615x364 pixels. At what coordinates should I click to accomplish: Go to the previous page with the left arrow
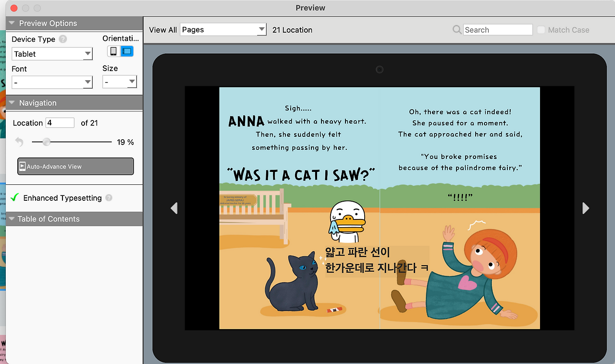[174, 208]
